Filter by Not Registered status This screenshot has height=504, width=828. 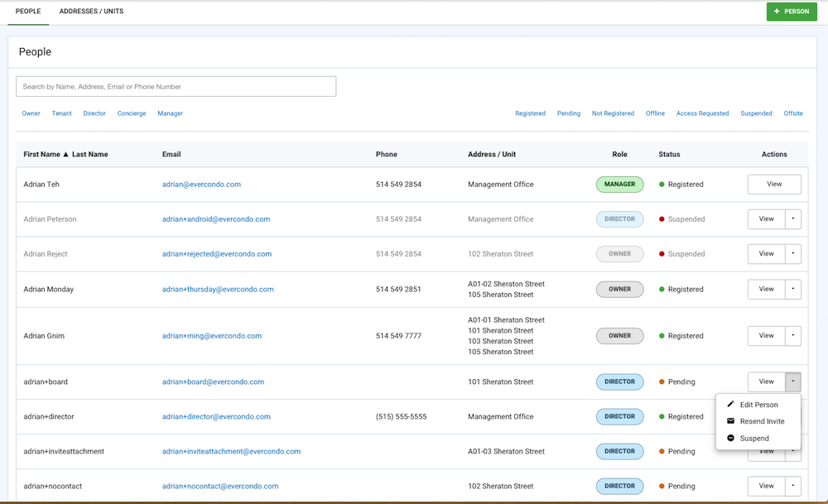tap(613, 113)
